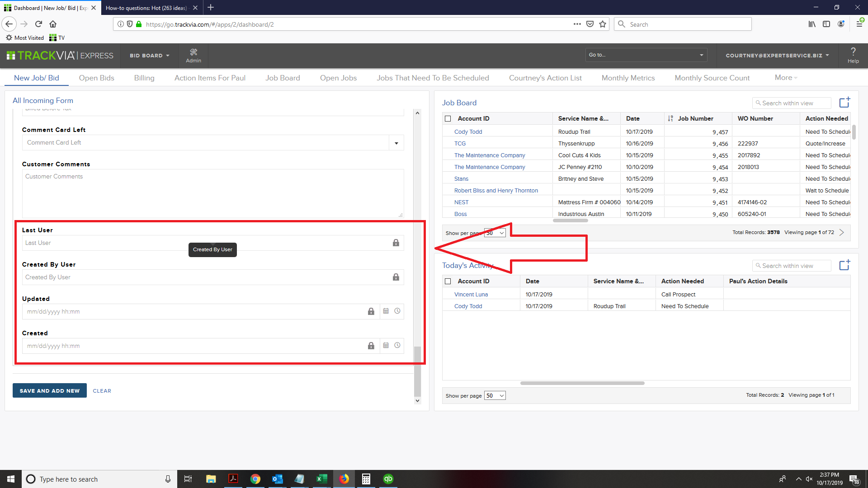Viewport: 868px width, 488px height.
Task: Click the Help question mark icon
Action: click(x=853, y=55)
